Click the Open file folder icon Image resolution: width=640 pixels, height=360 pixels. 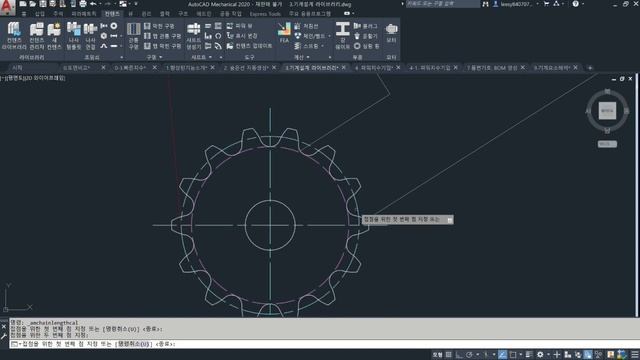(x=33, y=4)
